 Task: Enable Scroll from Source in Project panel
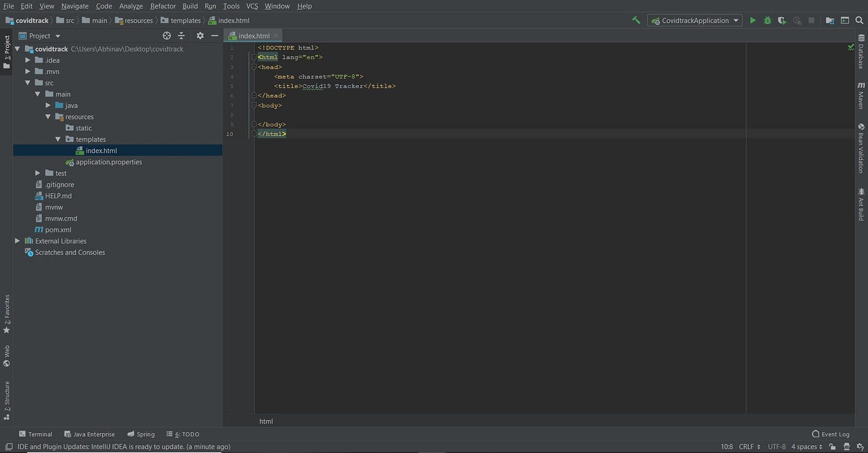pos(167,35)
